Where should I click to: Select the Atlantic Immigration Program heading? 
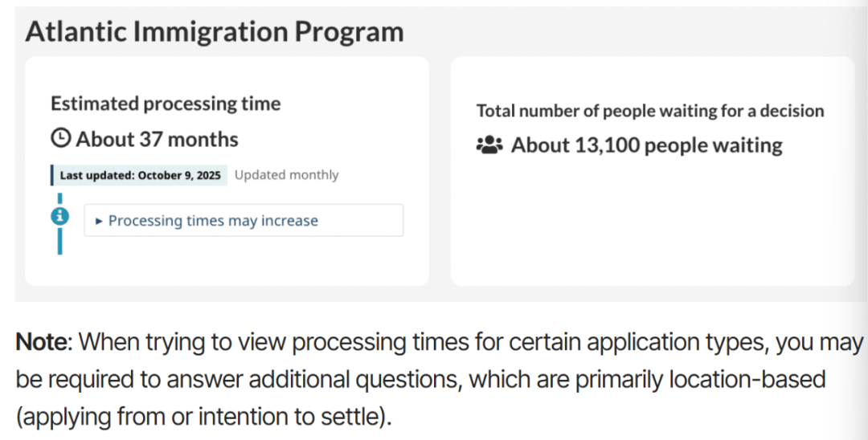[x=215, y=32]
